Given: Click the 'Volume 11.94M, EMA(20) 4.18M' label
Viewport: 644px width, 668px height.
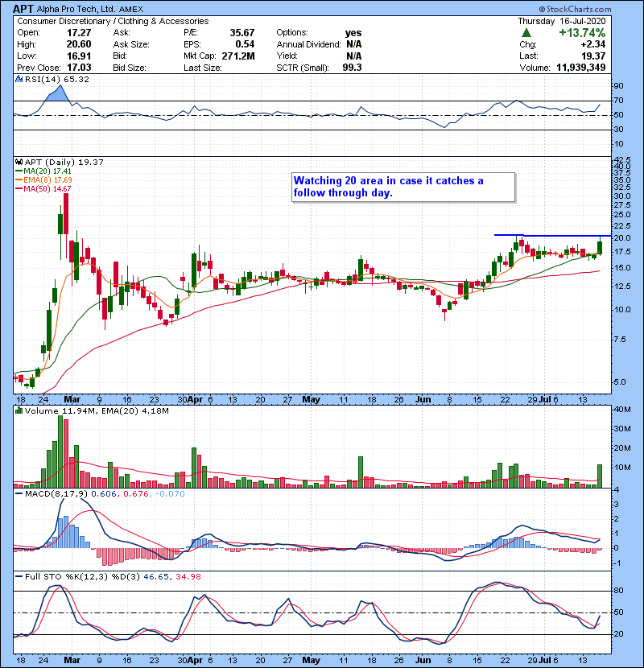Looking at the screenshot, I should point(97,410).
